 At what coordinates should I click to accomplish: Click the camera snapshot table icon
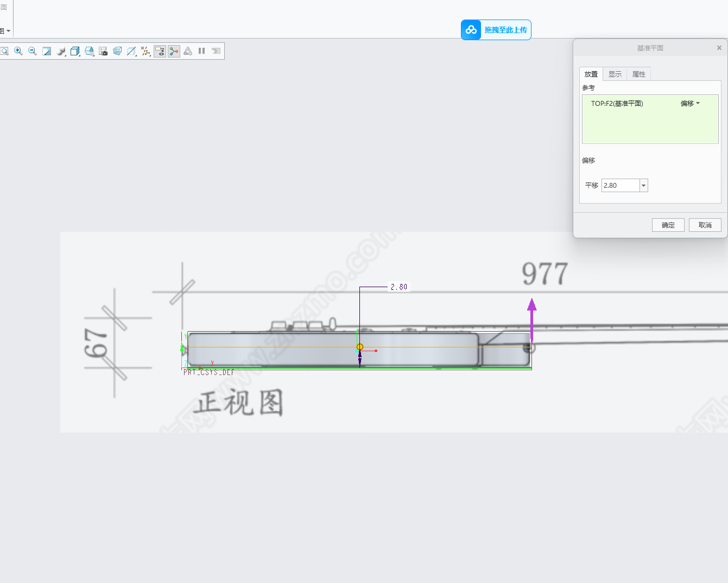coord(103,51)
